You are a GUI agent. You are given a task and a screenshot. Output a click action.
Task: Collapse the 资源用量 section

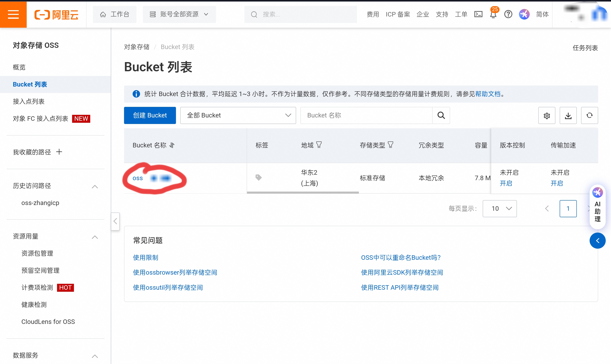(x=95, y=237)
